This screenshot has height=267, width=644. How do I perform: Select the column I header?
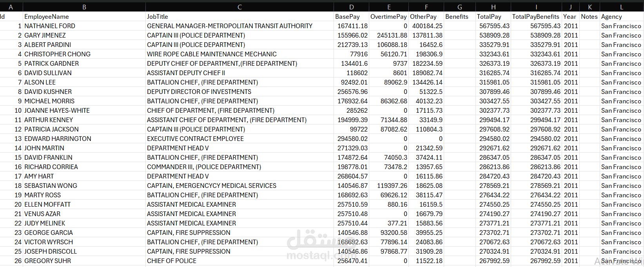(x=536, y=7)
